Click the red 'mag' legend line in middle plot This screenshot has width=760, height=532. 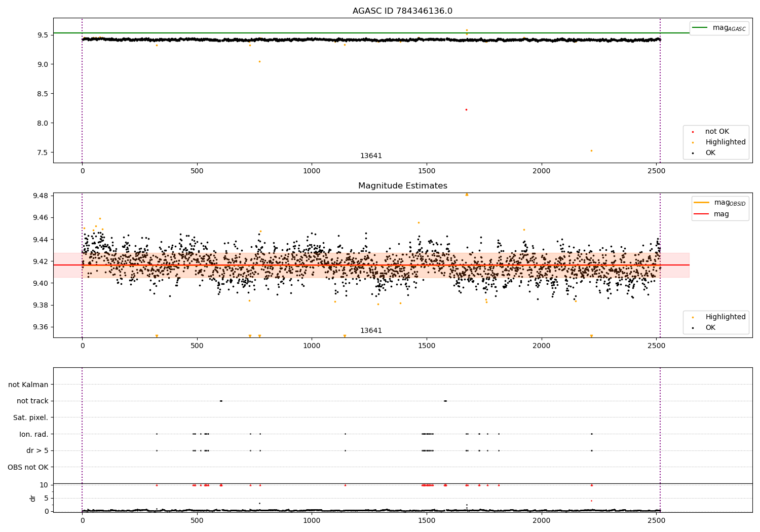(702, 214)
